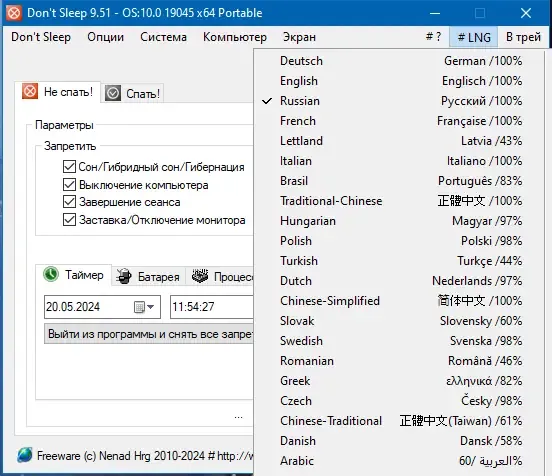Toggle Заставка/Отключение монитора checkbox
Image resolution: width=552 pixels, height=476 pixels.
pos(69,220)
